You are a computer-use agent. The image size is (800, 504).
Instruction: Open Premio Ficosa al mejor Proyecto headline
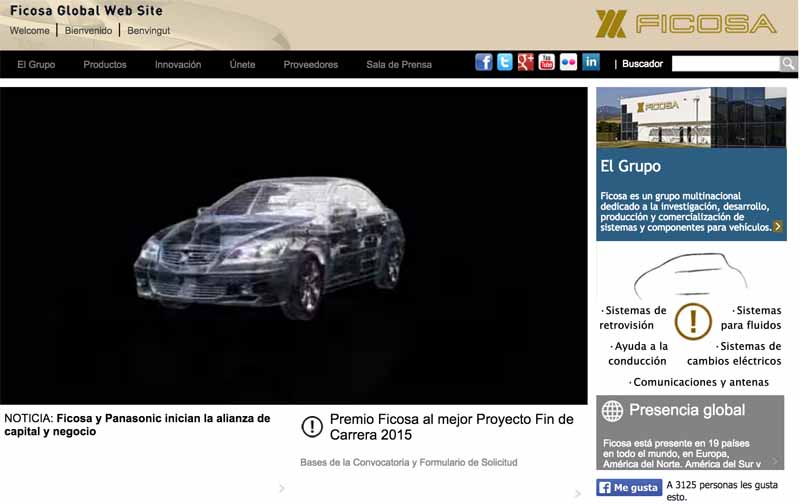(x=452, y=427)
